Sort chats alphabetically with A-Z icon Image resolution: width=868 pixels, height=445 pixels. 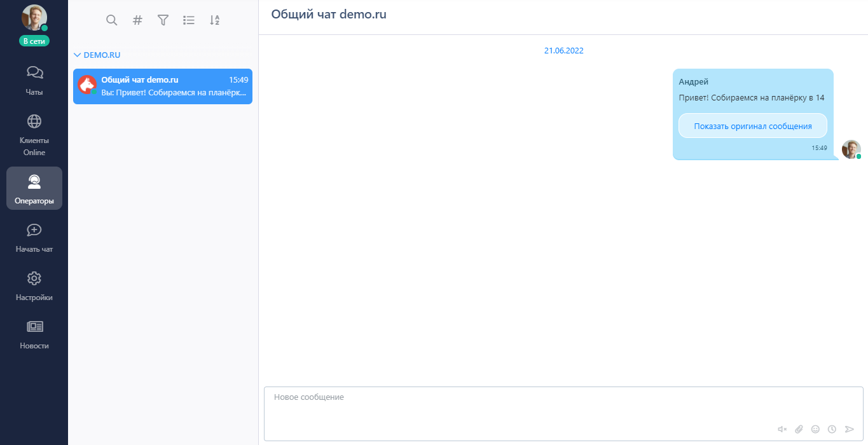coord(215,20)
